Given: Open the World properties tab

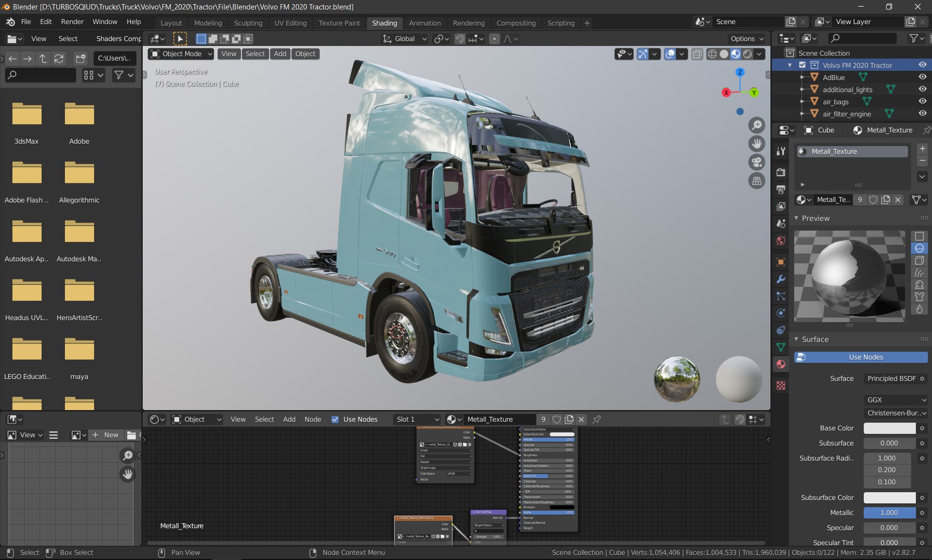Looking at the screenshot, I should coord(781,241).
